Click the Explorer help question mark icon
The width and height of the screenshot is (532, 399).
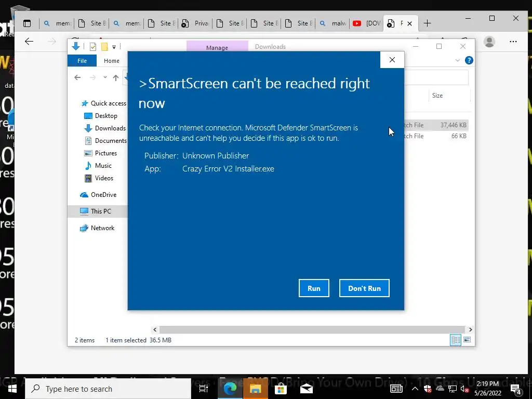pyautogui.click(x=469, y=60)
